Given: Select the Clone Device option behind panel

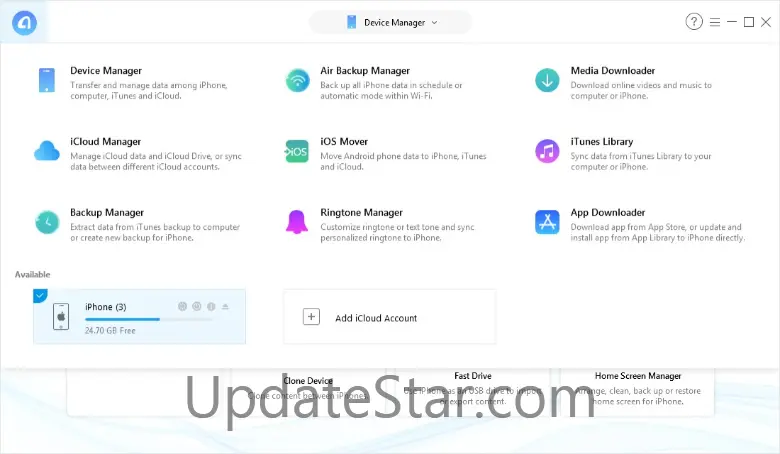Looking at the screenshot, I should [308, 381].
